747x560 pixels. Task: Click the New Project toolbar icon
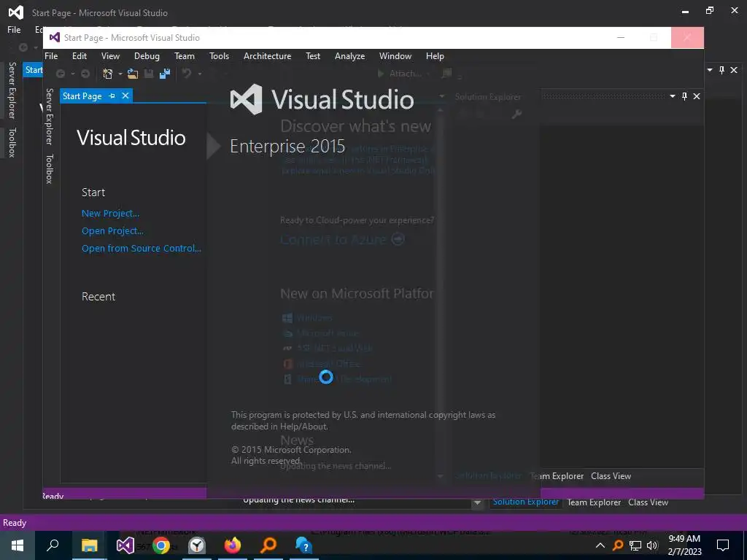tap(108, 74)
